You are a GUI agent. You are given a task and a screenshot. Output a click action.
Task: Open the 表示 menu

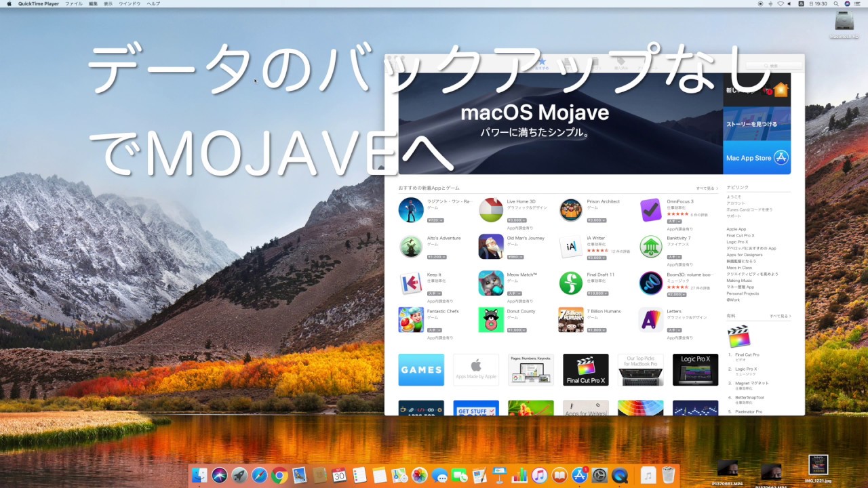point(108,3)
